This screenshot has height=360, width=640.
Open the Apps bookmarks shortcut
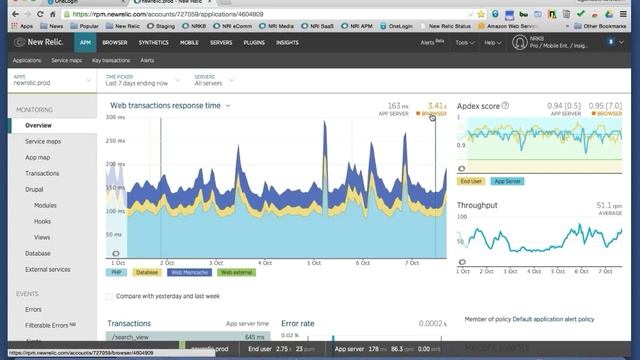(22, 26)
